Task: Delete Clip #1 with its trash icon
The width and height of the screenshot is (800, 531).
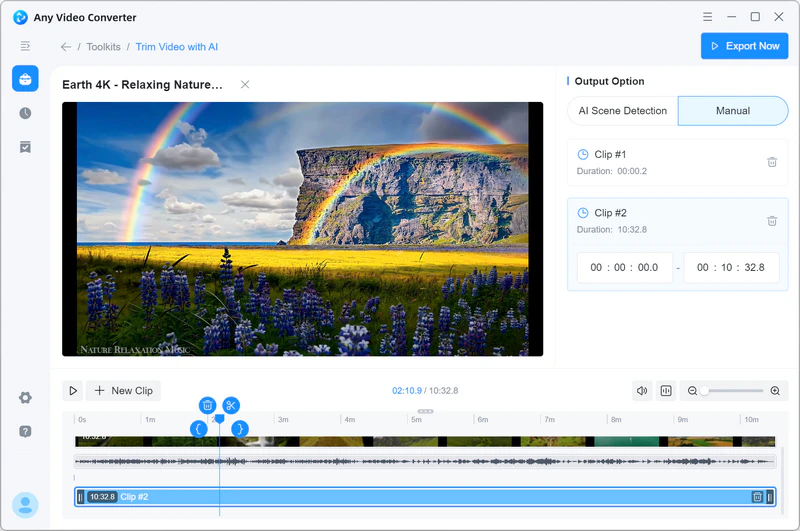Action: coord(772,162)
